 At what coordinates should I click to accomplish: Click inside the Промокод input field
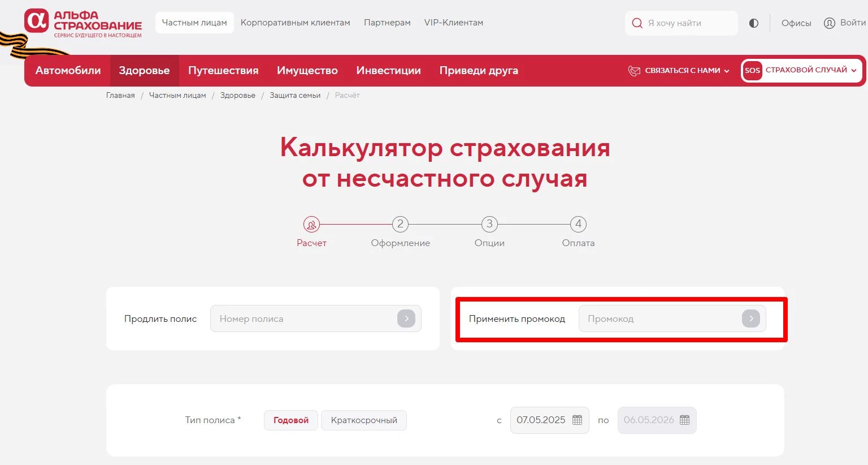pos(650,318)
